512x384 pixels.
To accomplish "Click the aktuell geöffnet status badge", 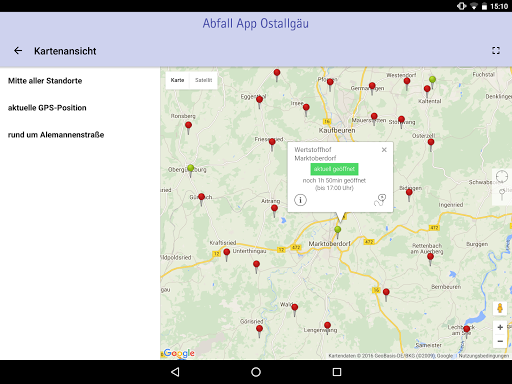I will click(x=334, y=169).
